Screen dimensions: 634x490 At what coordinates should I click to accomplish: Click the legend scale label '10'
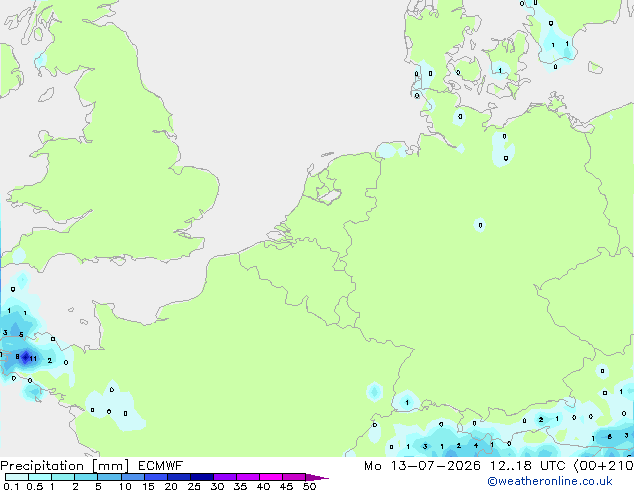pos(125,486)
